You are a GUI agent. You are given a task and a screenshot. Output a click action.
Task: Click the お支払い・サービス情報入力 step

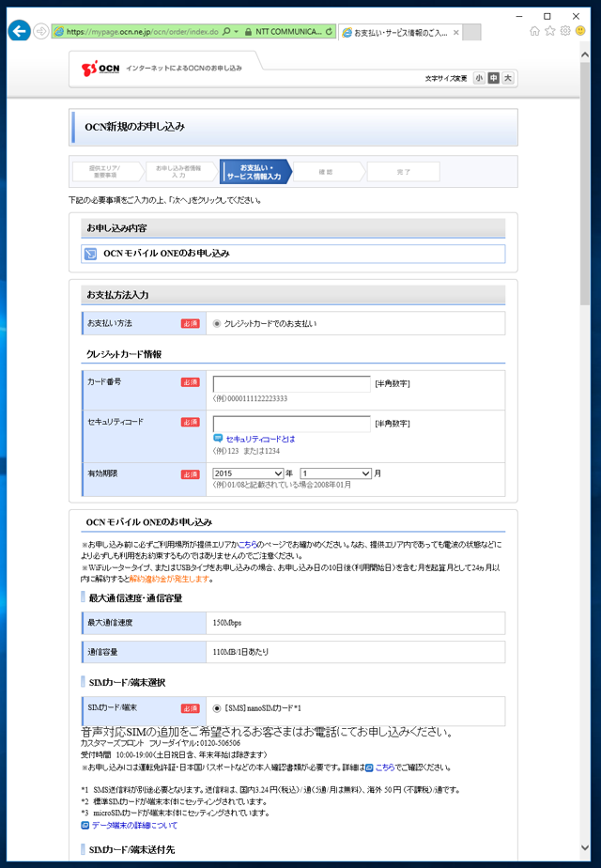254,172
